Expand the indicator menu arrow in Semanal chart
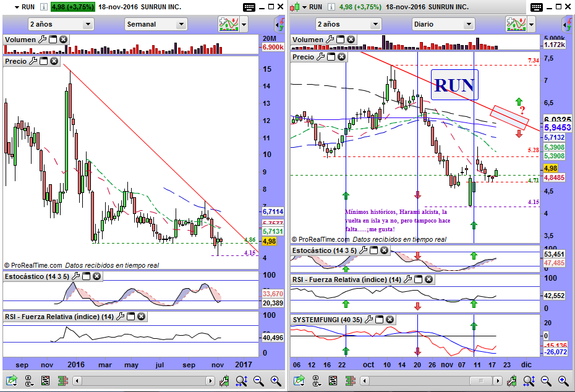 pyautogui.click(x=244, y=25)
